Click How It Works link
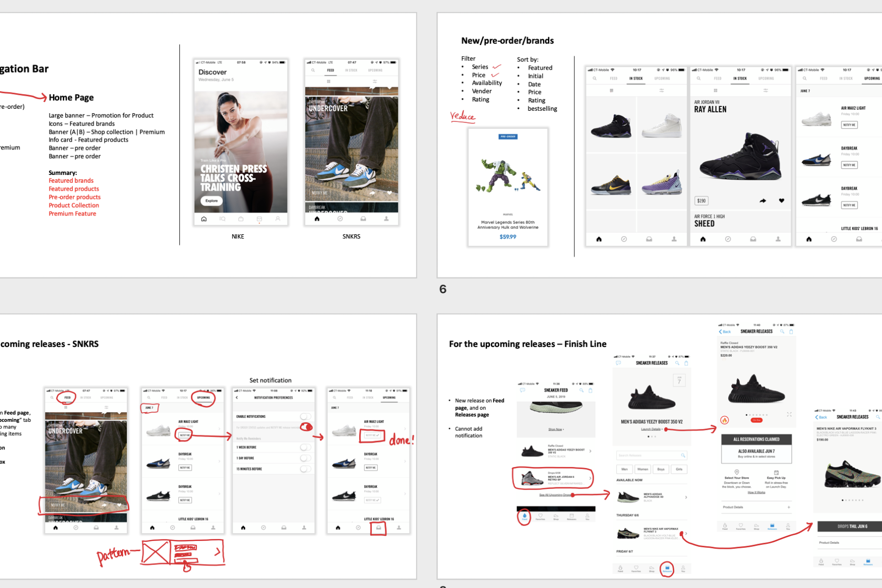Screen dimensions: 882x588 757,492
